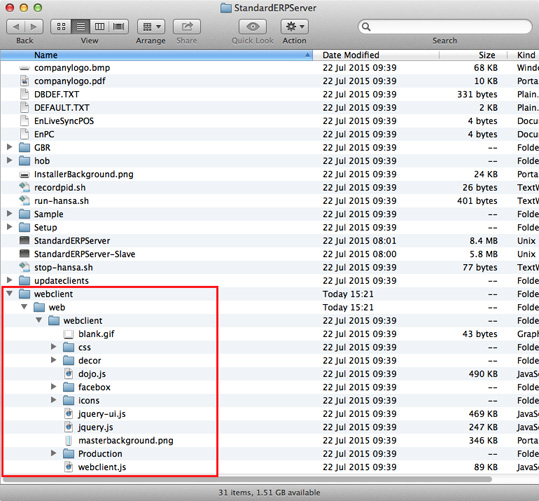Image resolution: width=539 pixels, height=501 pixels.
Task: Expand the updateclients folder
Action: pos(10,280)
